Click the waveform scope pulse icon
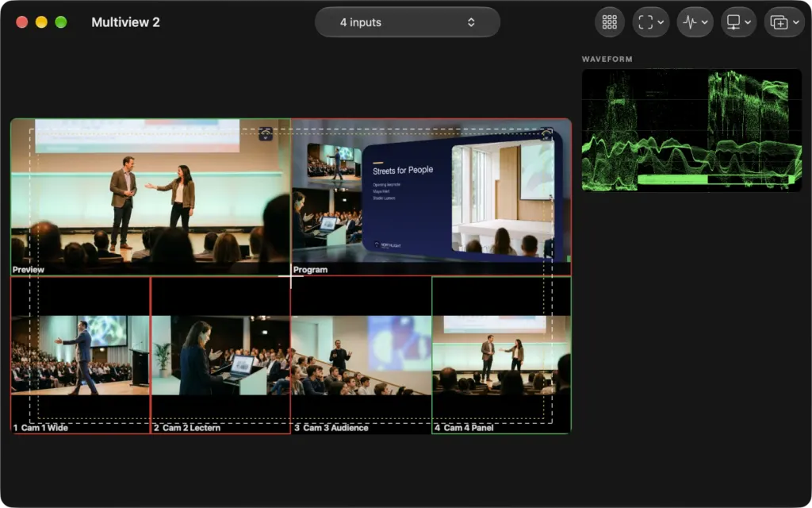This screenshot has width=812, height=508. click(689, 22)
